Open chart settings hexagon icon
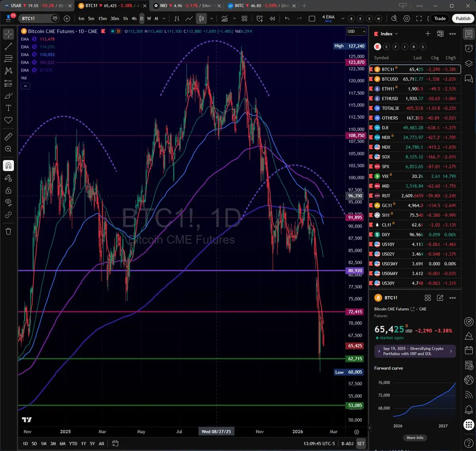476x451 pixels. (407, 19)
